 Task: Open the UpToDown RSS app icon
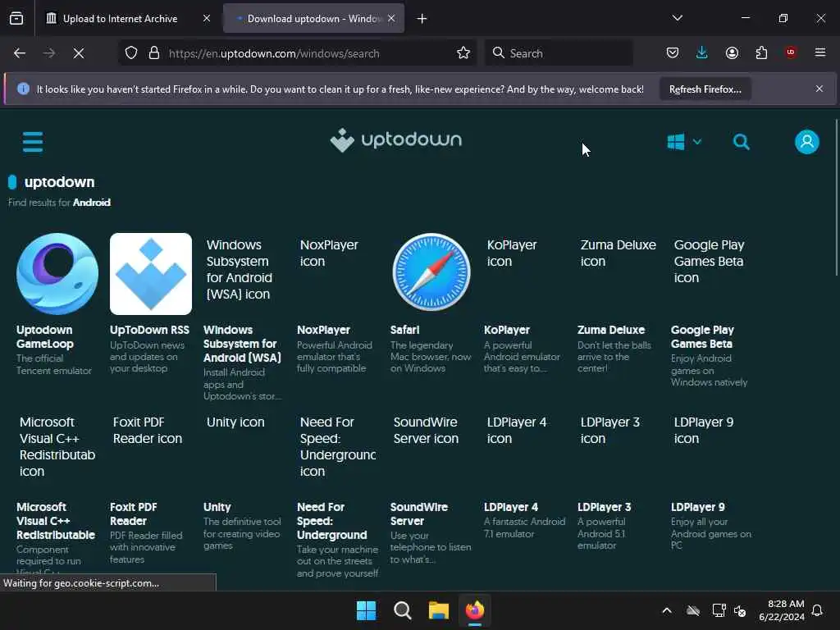[151, 274]
